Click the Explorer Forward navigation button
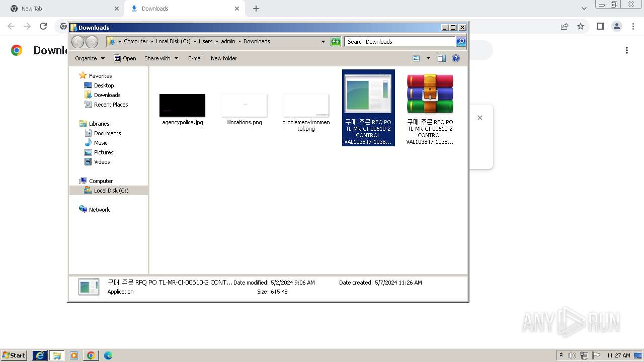This screenshot has height=362, width=644. tap(92, 42)
